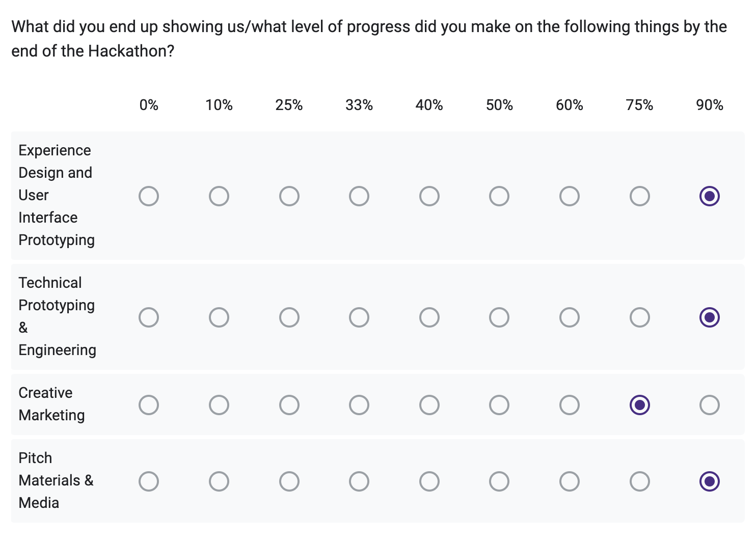Image resolution: width=756 pixels, height=541 pixels.
Task: Choose 60% for Pitch Materials & Media
Action: click(570, 481)
